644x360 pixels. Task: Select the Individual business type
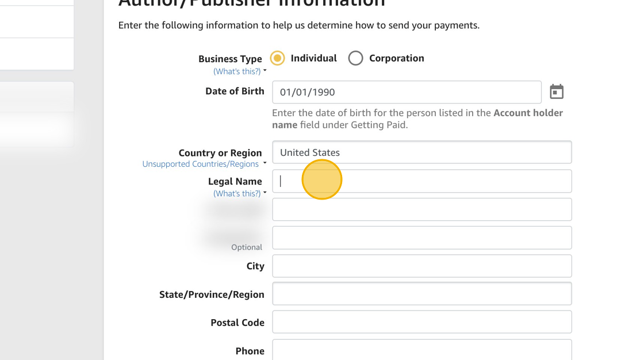[278, 58]
